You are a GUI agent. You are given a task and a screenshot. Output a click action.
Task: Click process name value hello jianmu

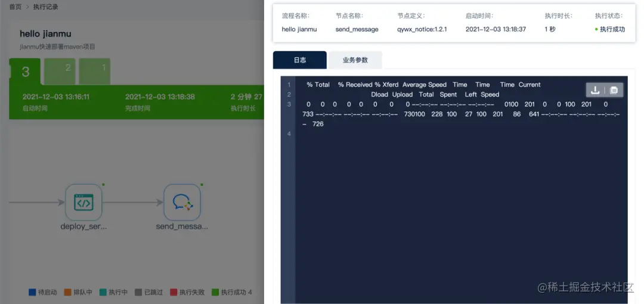coord(299,29)
